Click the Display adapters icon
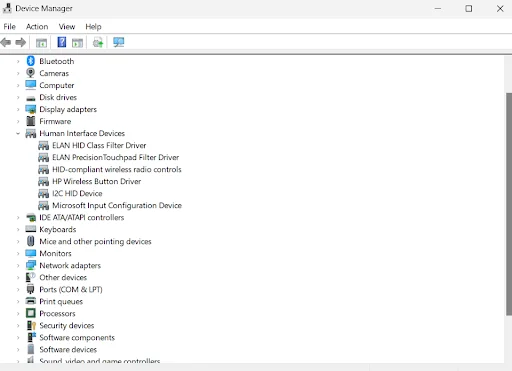 pos(31,109)
